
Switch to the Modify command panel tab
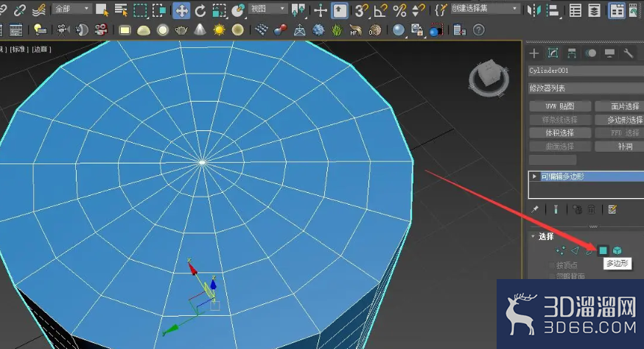(553, 53)
